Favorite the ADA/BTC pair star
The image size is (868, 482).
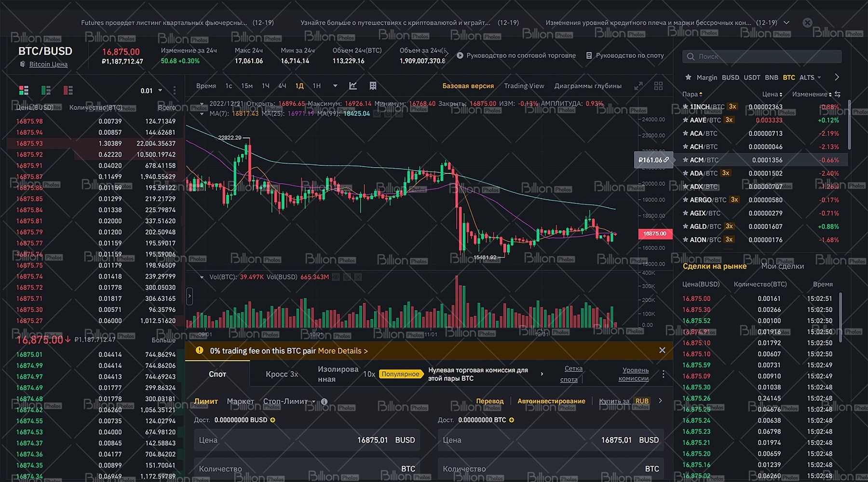pos(685,173)
